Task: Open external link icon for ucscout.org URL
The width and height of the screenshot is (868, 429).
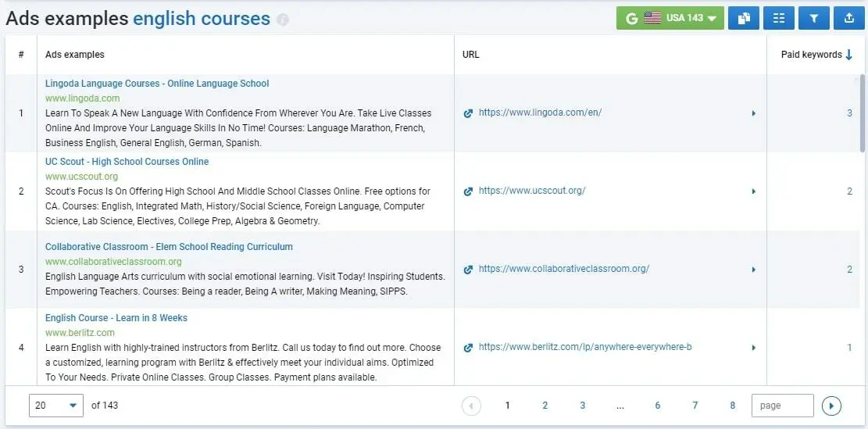Action: [468, 191]
